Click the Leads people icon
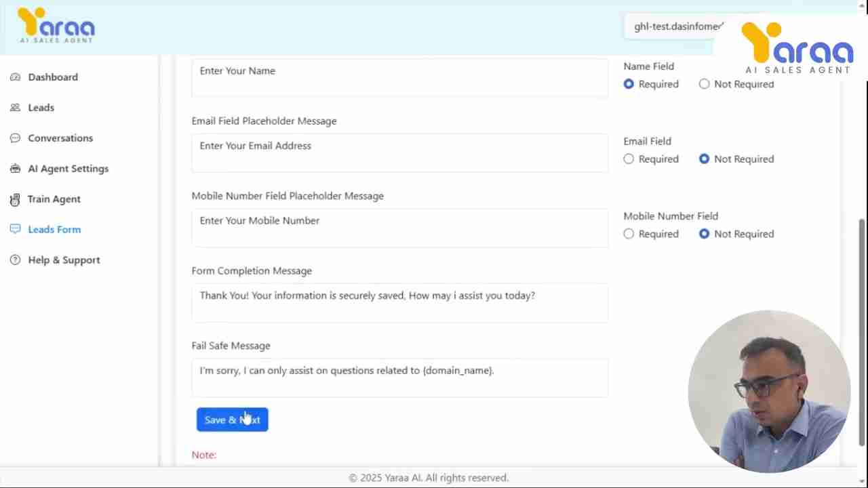The image size is (868, 488). pos(15,108)
